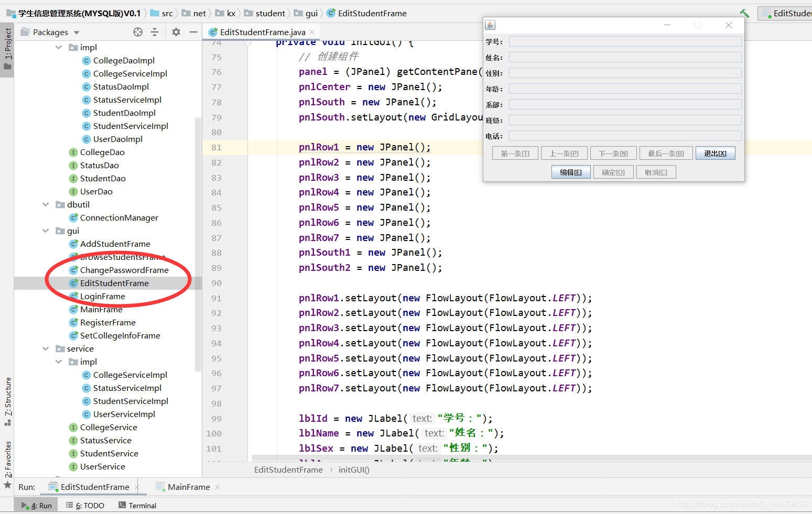Collapse the service impl folder
This screenshot has height=514, width=812.
pyautogui.click(x=59, y=362)
